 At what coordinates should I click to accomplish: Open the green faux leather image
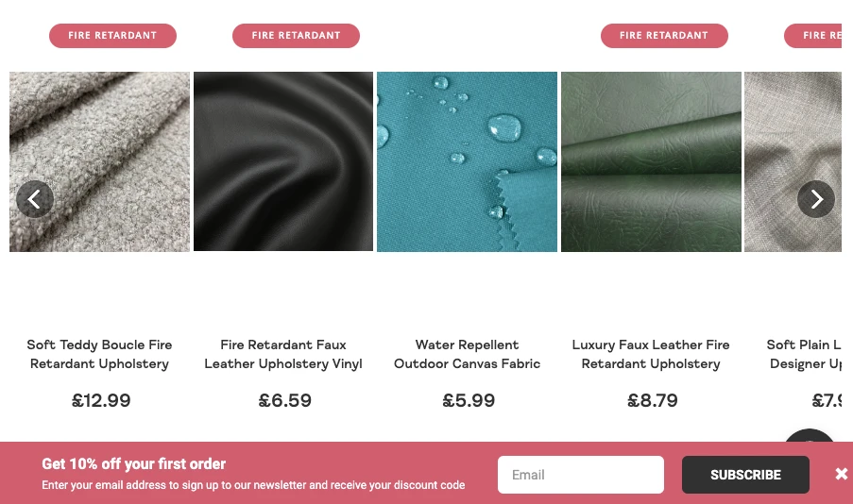click(x=651, y=161)
